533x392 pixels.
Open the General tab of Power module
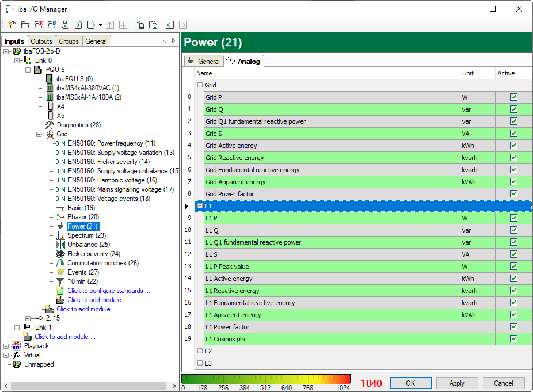[203, 61]
